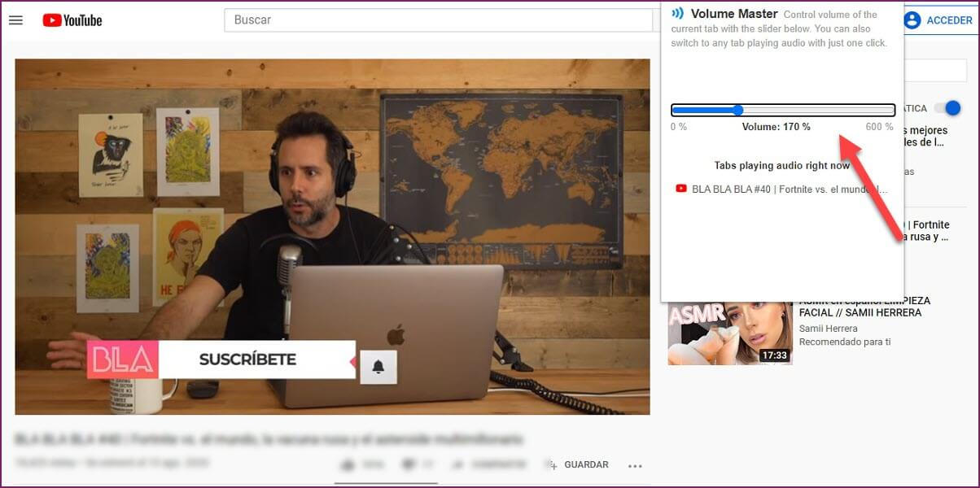Click the GUARDAR button
980x488 pixels.
585,465
